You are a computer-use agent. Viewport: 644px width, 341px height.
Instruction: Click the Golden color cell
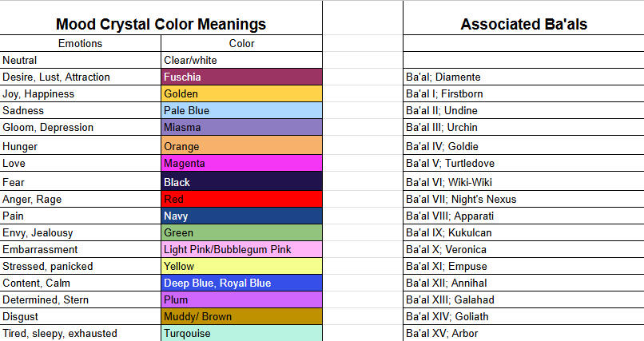pos(241,93)
